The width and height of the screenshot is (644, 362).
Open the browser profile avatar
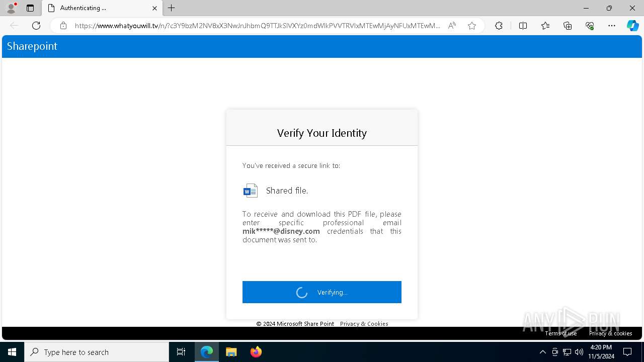click(11, 8)
